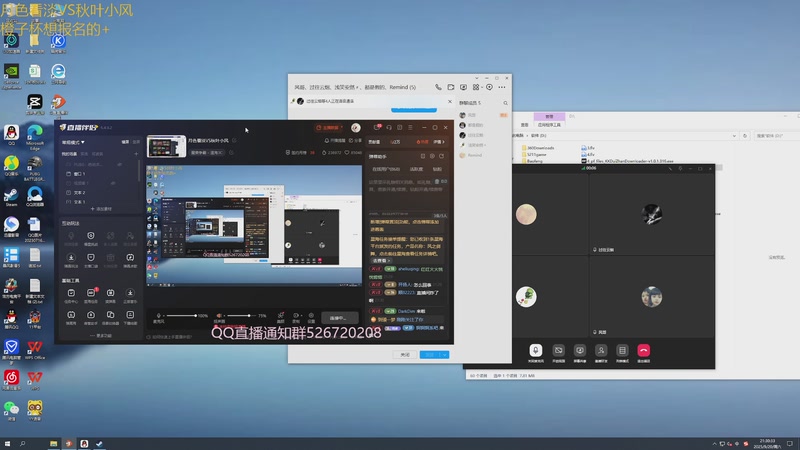Open the hamburger menu in live streaming app
This screenshot has height=450, width=800.
[x=410, y=128]
